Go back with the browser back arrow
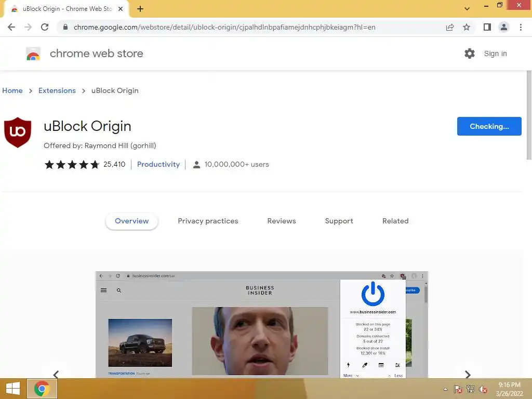This screenshot has height=399, width=532. pyautogui.click(x=11, y=27)
